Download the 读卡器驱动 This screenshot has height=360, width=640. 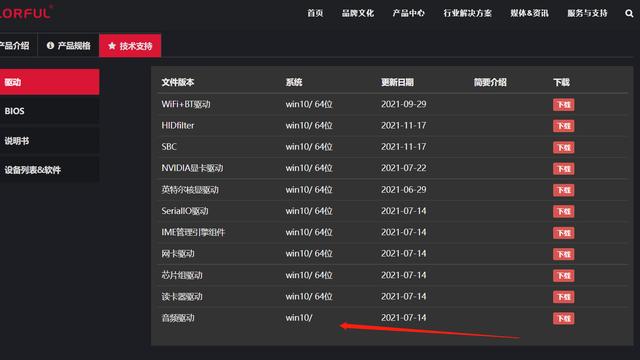point(564,297)
